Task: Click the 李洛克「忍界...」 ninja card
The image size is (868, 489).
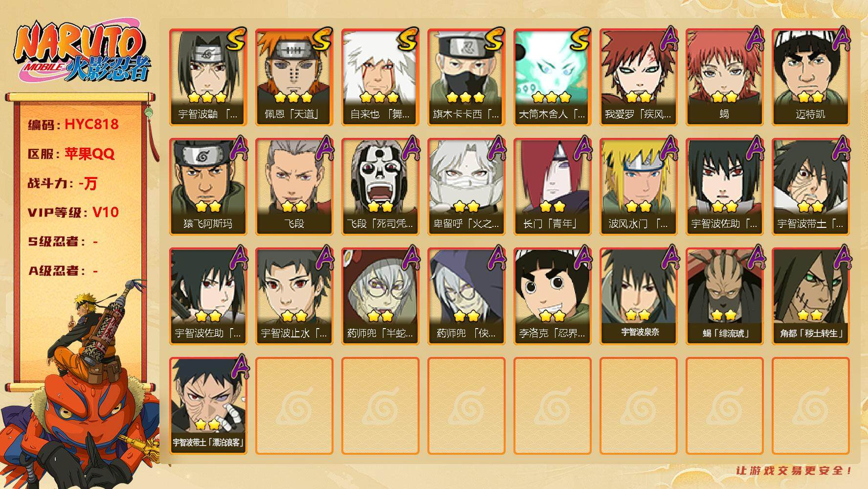Action: click(x=552, y=296)
